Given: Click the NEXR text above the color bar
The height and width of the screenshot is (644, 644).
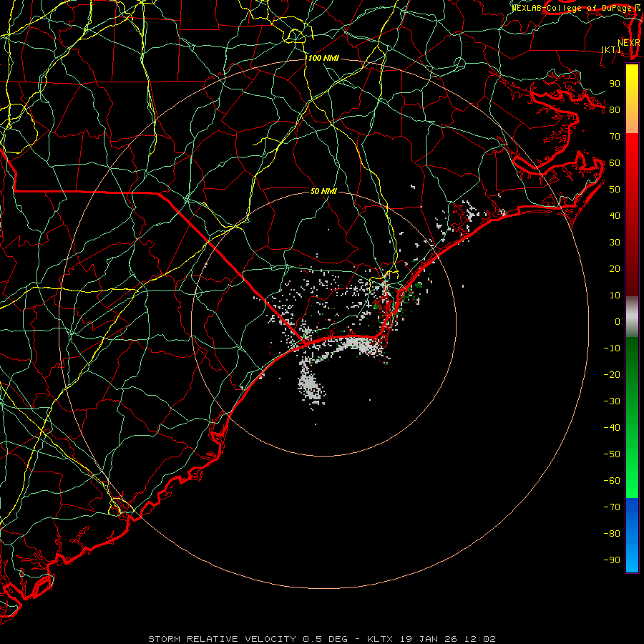Looking at the screenshot, I should [628, 43].
